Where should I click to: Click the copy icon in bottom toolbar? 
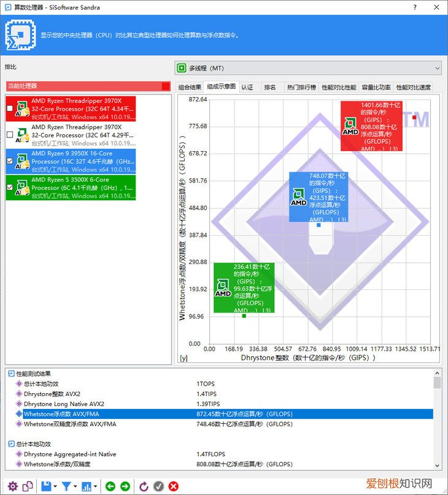point(28,486)
